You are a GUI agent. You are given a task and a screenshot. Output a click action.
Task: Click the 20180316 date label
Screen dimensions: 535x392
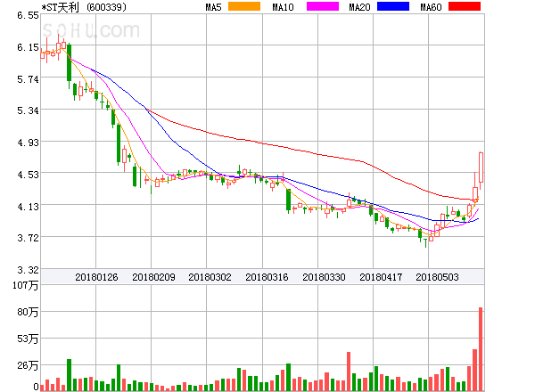click(267, 277)
